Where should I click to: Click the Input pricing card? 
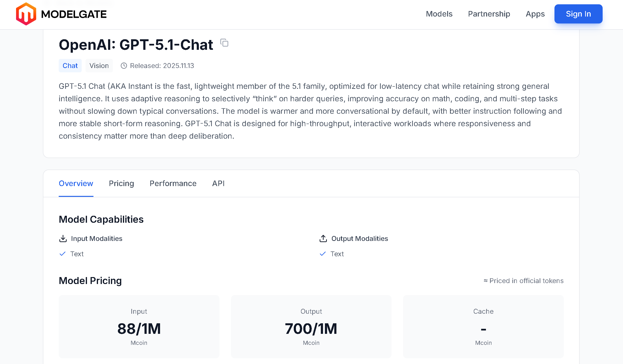pos(139,326)
